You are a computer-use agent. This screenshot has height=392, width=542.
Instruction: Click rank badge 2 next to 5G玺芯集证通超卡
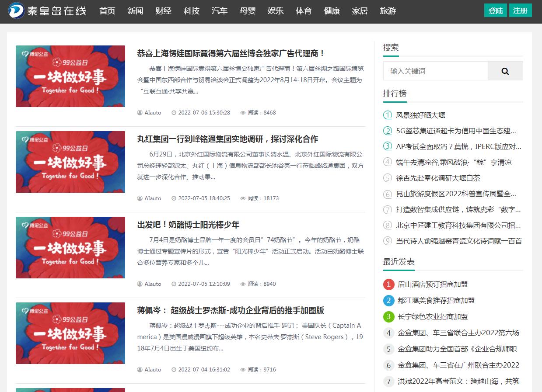(388, 131)
